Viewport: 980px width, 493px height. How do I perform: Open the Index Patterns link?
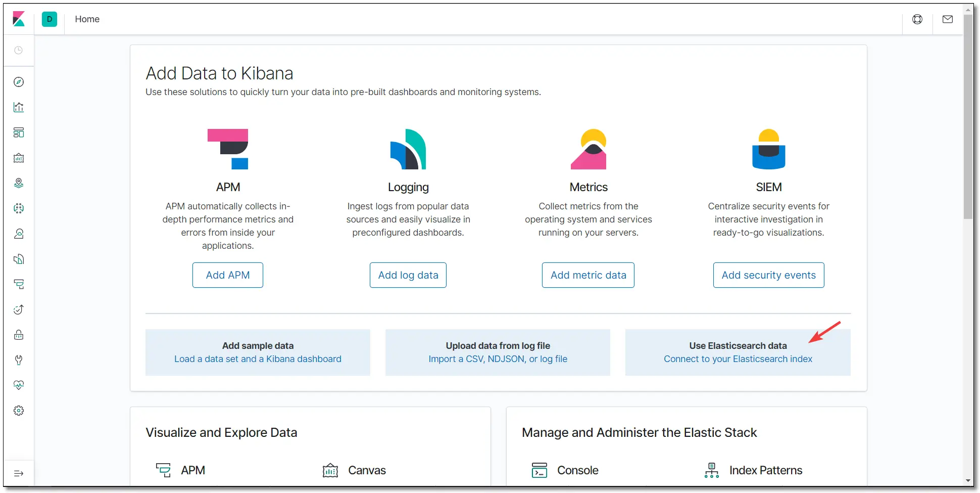tap(766, 470)
